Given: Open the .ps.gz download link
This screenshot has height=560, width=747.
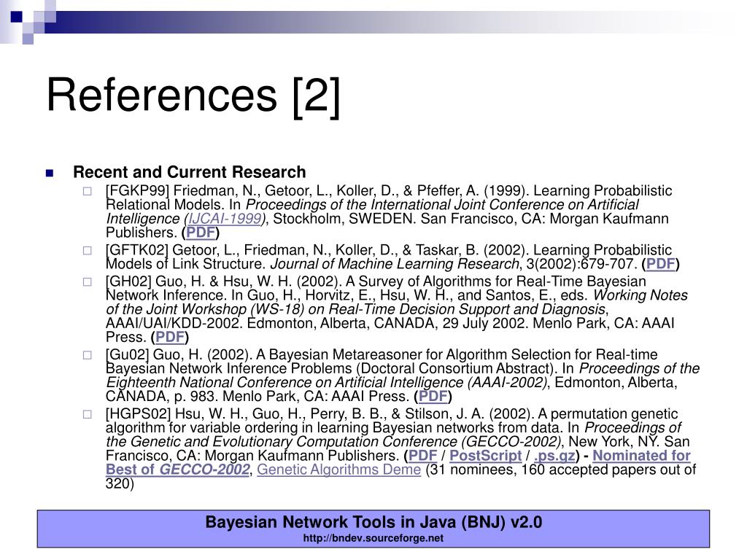Looking at the screenshot, I should [554, 456].
